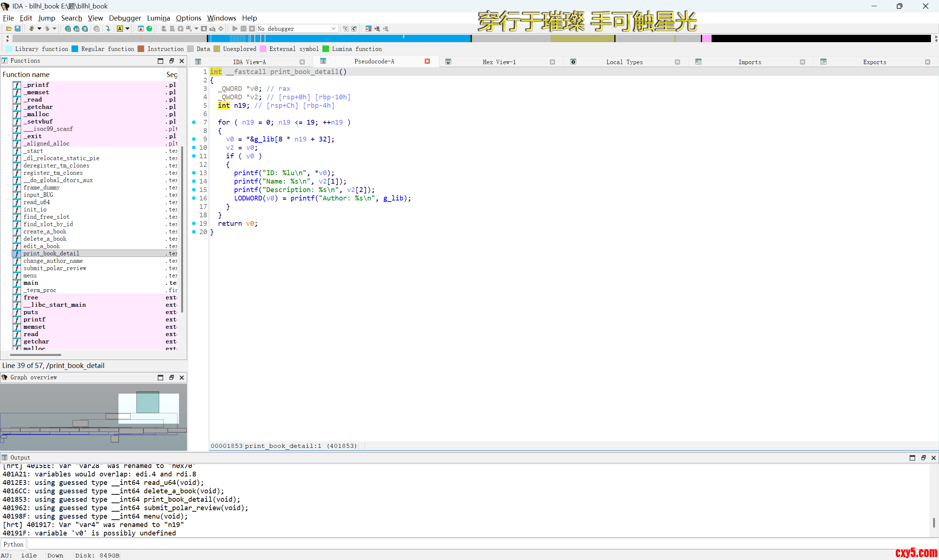Screen dimensions: 939x560
Task: Click the blue jump arrow icon
Action: pos(108,29)
